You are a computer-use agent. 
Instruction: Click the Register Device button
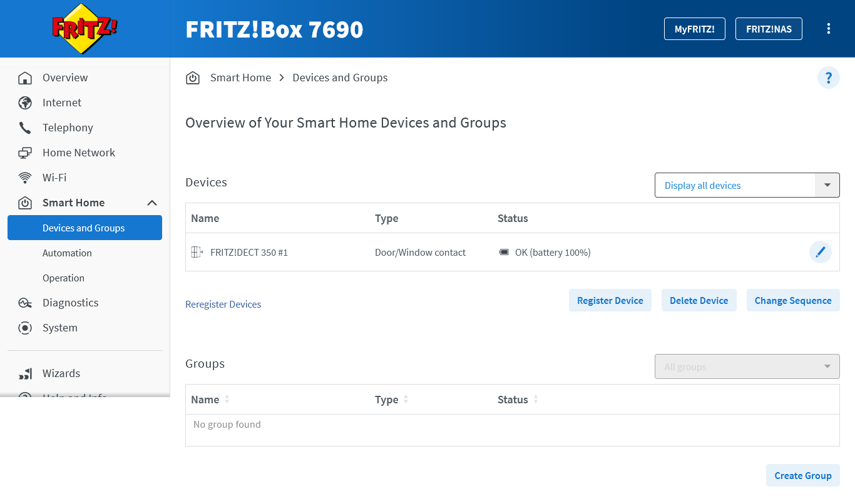click(x=610, y=300)
